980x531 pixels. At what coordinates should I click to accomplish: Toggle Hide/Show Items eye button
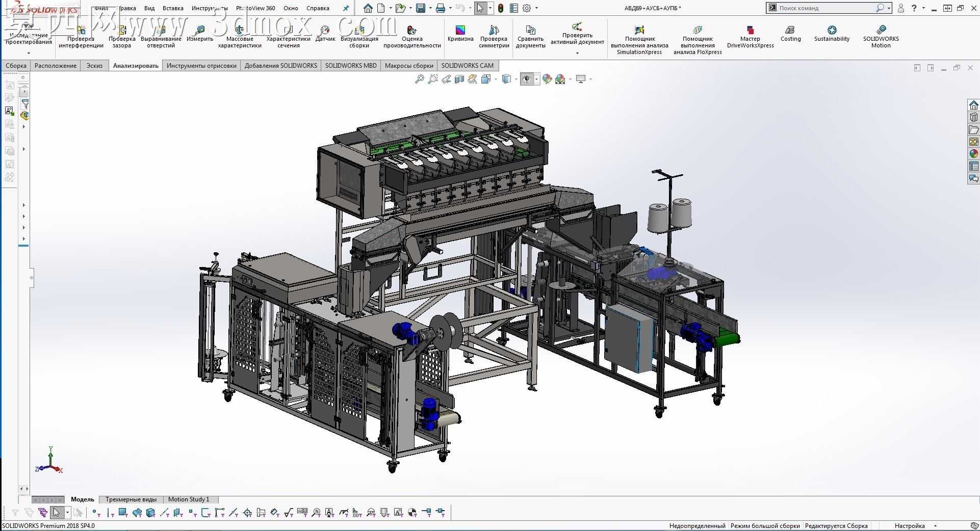[x=527, y=79]
